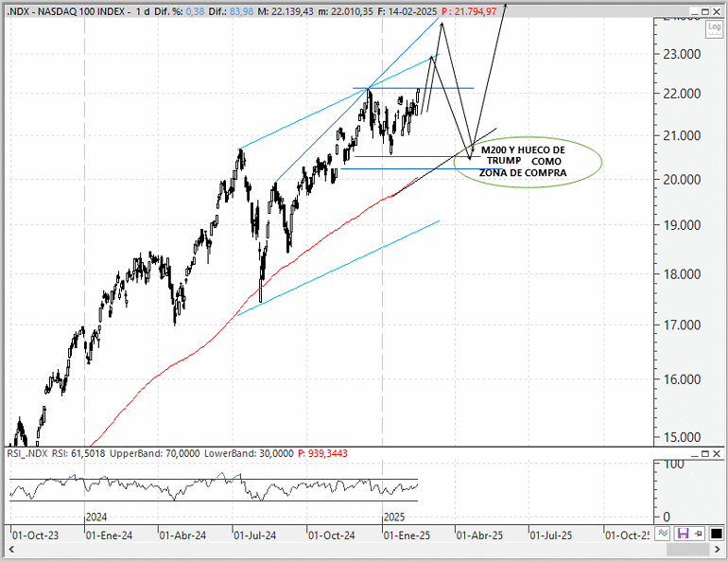Open the black color swatch
Screen dimensions: 728x562
click(x=716, y=534)
